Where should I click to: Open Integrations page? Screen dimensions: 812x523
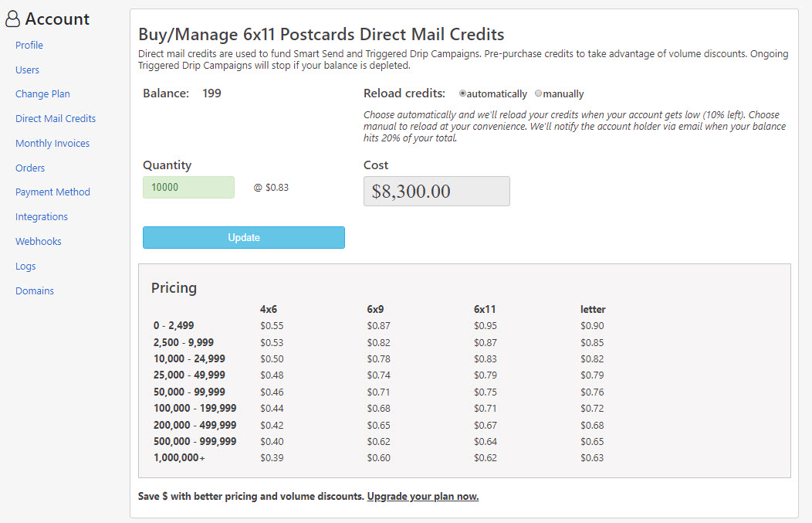point(42,216)
